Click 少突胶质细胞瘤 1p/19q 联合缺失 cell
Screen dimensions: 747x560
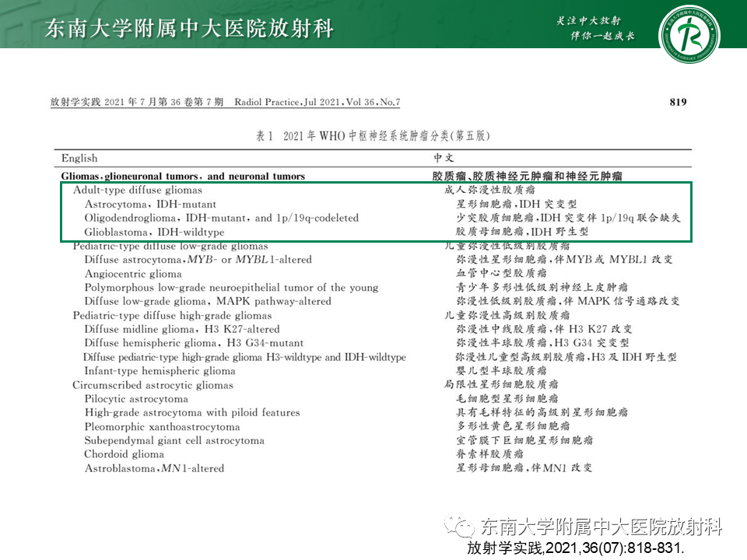point(568,218)
